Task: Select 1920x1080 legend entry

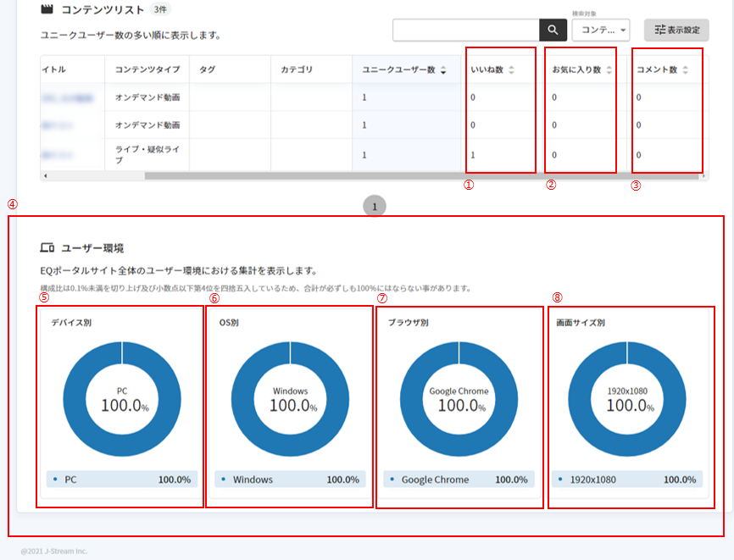Action: 593,480
